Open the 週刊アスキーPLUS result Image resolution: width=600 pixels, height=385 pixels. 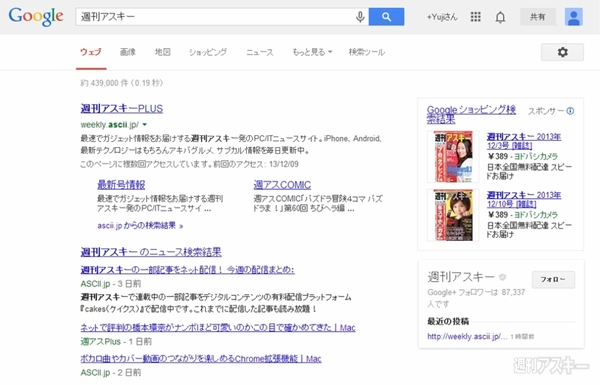122,109
